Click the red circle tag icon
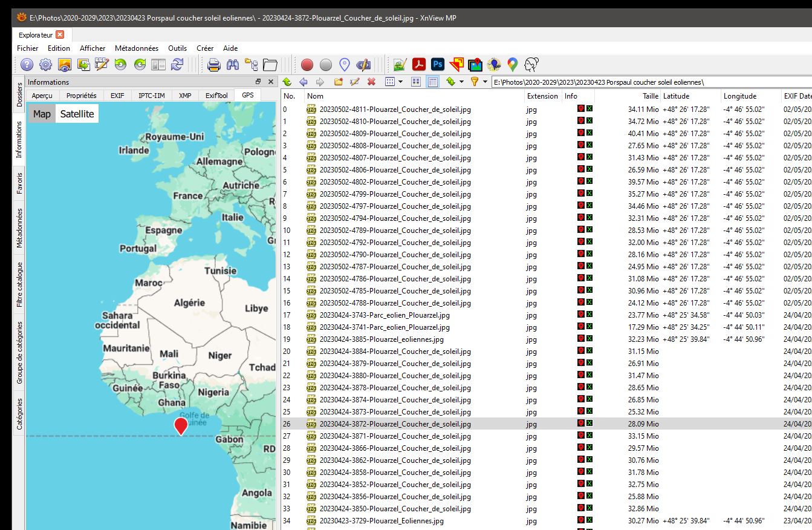The height and width of the screenshot is (530, 812). pos(307,65)
